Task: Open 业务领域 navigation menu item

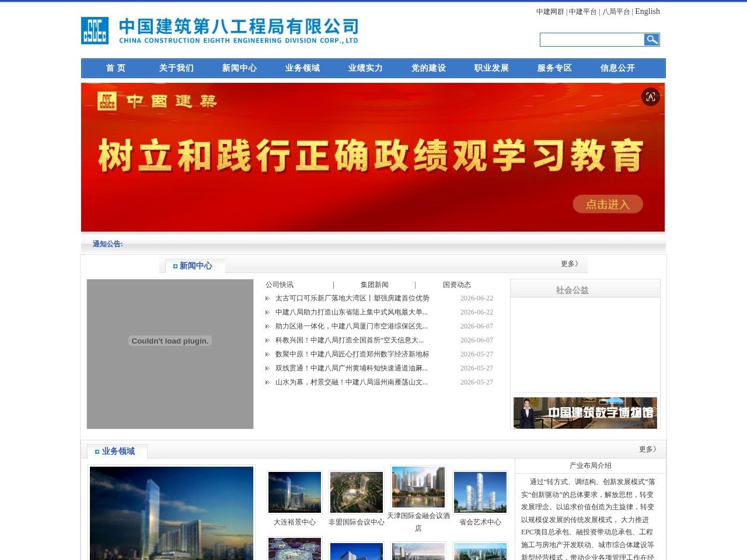Action: [302, 68]
